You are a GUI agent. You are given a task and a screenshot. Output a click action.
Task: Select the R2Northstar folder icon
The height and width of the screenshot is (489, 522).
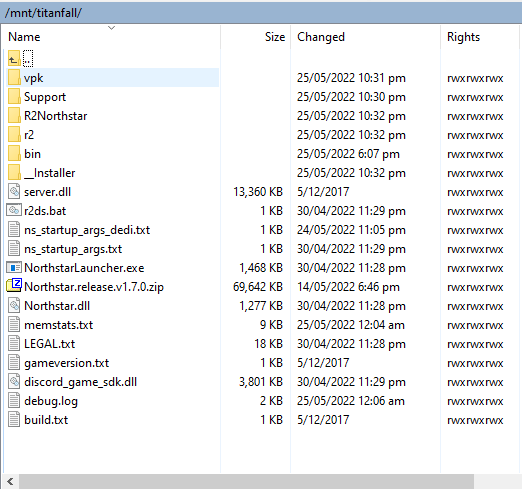(x=14, y=116)
